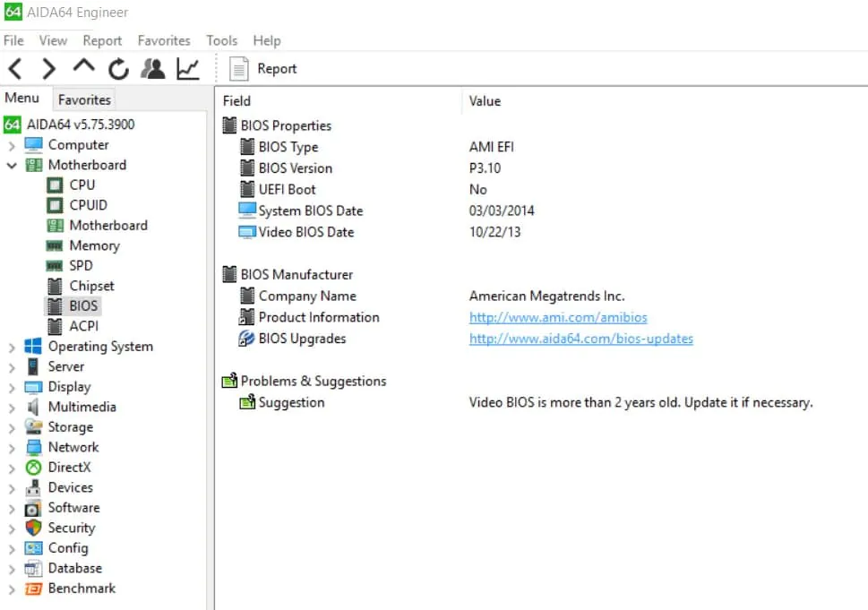This screenshot has width=868, height=610.
Task: Open the View menu
Action: tap(53, 40)
